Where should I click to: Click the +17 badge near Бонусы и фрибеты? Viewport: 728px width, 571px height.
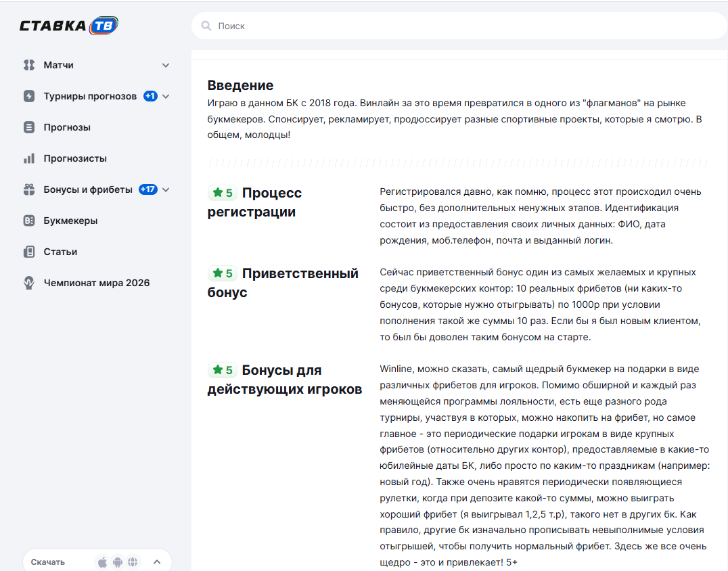[148, 189]
